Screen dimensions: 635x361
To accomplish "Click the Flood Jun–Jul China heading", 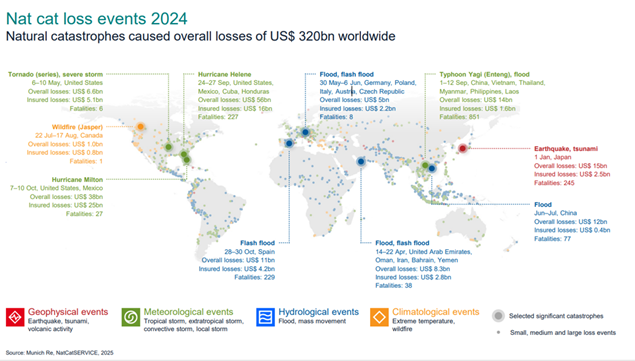I will (543, 205).
